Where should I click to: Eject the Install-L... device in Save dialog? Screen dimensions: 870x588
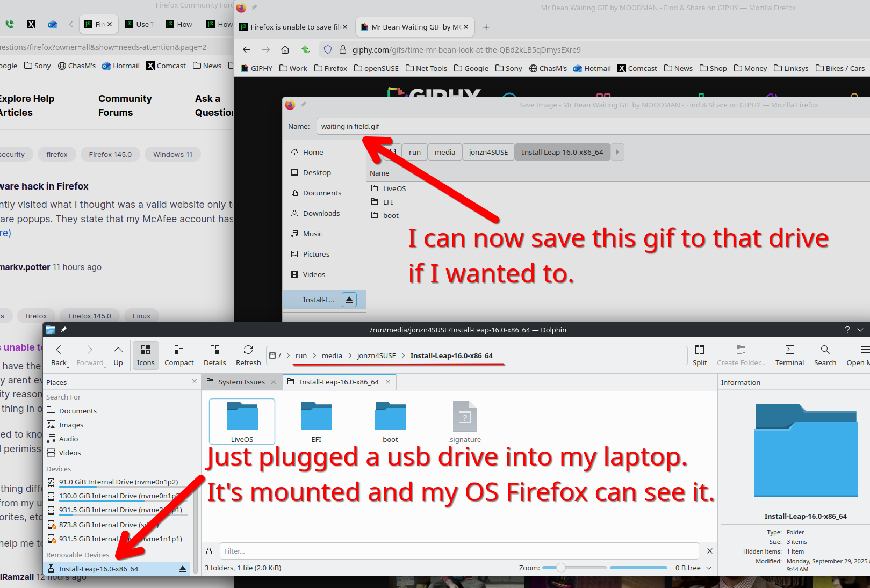tap(349, 300)
